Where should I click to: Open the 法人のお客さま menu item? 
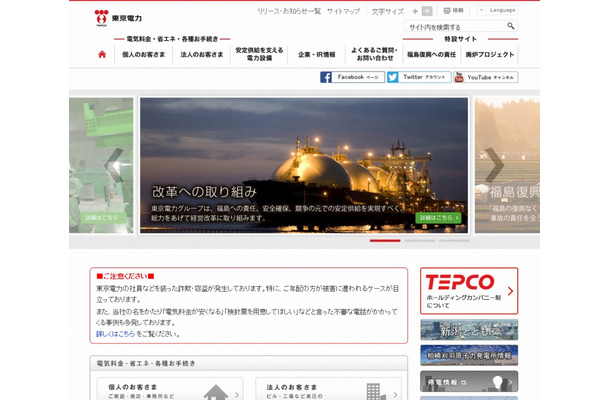coord(202,54)
